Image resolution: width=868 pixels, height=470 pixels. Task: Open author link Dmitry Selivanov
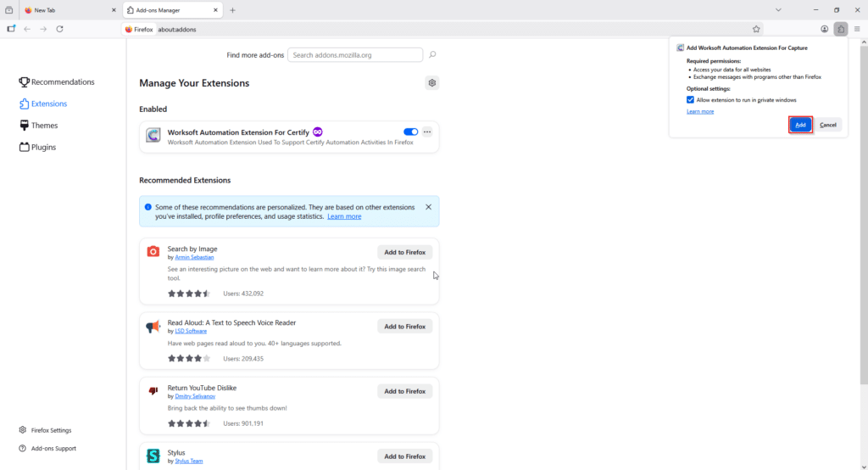(x=195, y=396)
